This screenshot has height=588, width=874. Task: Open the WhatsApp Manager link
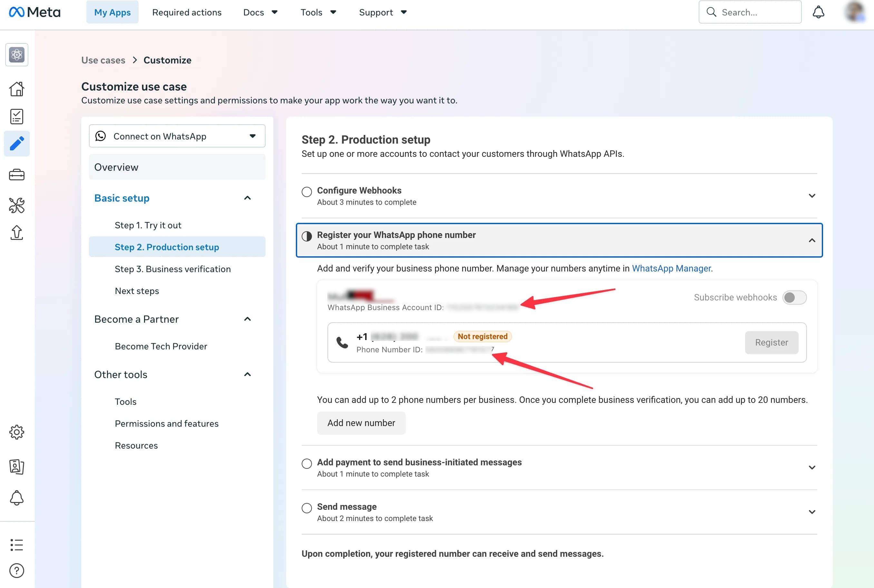(x=671, y=269)
